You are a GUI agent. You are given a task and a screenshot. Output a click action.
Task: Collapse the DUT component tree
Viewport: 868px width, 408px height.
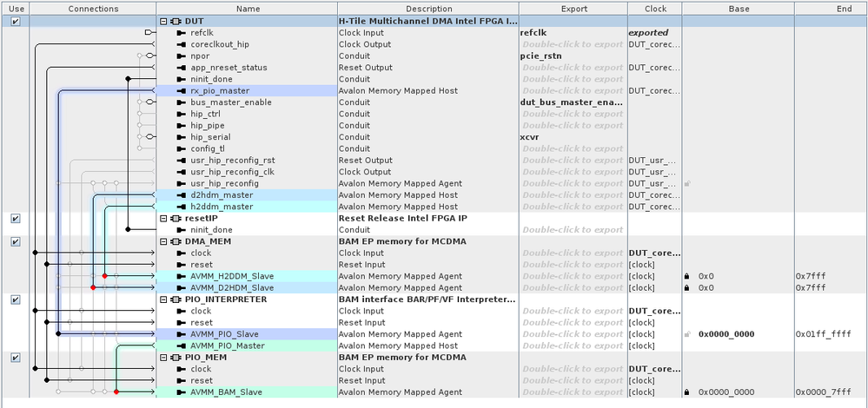tap(163, 21)
